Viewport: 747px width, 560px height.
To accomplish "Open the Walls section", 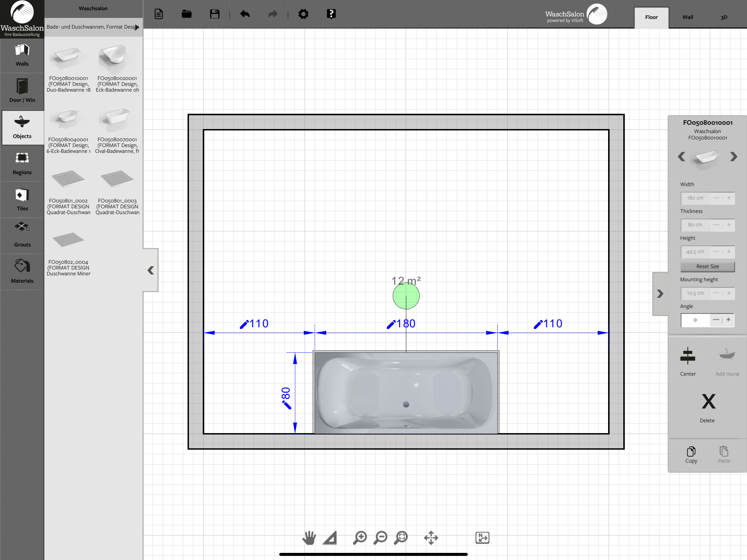I will [x=22, y=55].
